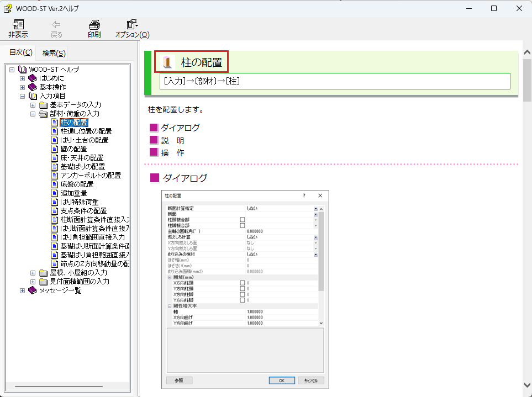Click the column icon in the 柱の配置 header
This screenshot has width=532, height=397.
click(168, 62)
